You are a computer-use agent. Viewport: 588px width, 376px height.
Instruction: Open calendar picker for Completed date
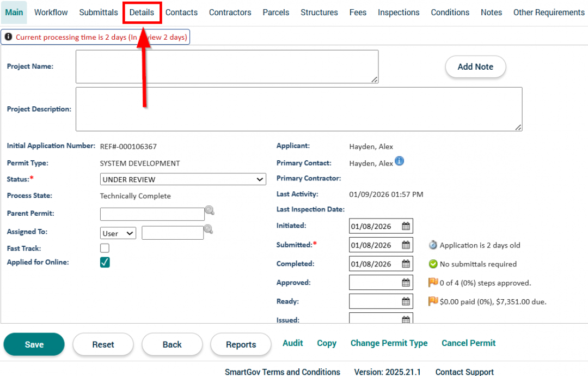click(x=406, y=264)
